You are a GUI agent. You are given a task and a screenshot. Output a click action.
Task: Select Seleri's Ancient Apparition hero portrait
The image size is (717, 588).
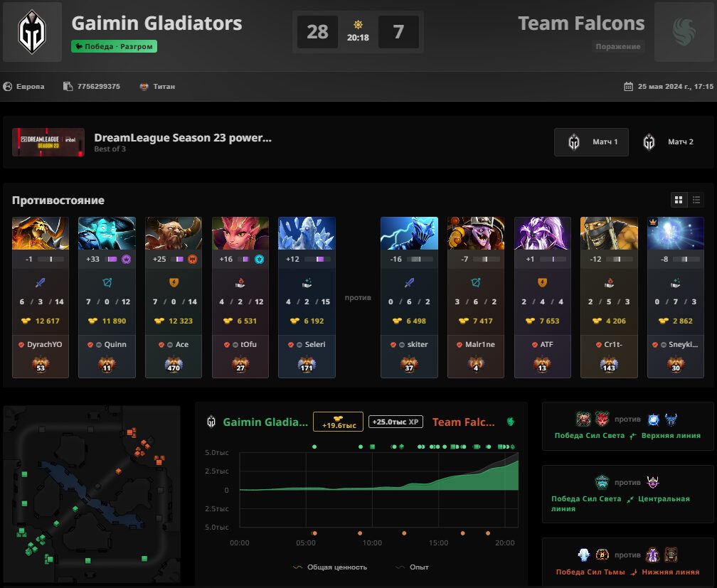307,233
